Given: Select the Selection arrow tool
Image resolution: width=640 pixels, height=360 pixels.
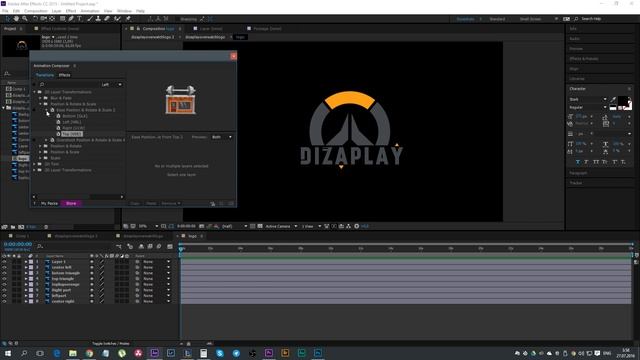Looking at the screenshot, I should coord(7,19).
